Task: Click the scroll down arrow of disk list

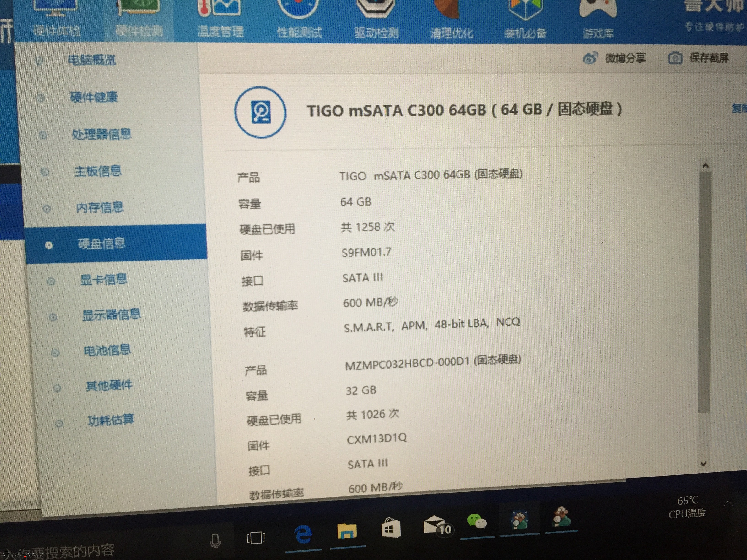Action: coord(704,463)
